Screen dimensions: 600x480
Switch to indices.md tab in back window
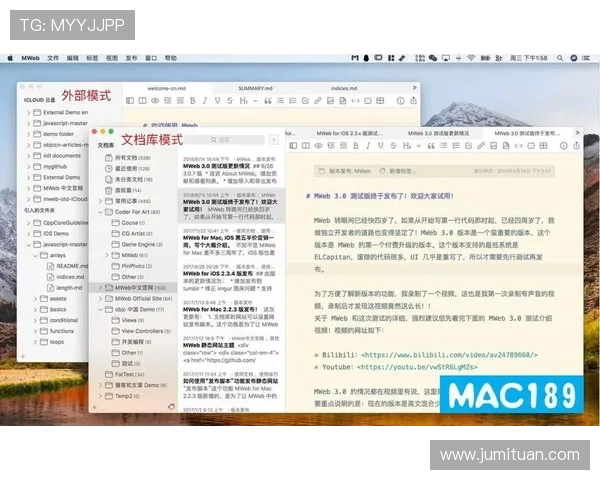[x=344, y=88]
